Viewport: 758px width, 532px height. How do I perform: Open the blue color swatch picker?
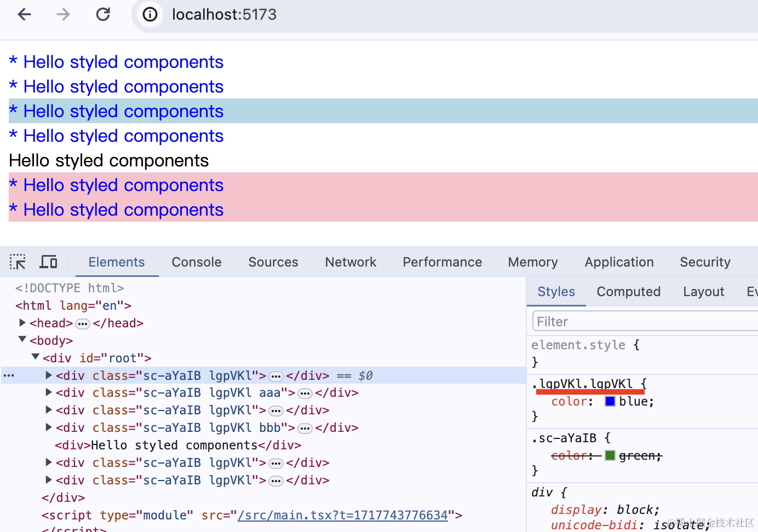coord(610,401)
